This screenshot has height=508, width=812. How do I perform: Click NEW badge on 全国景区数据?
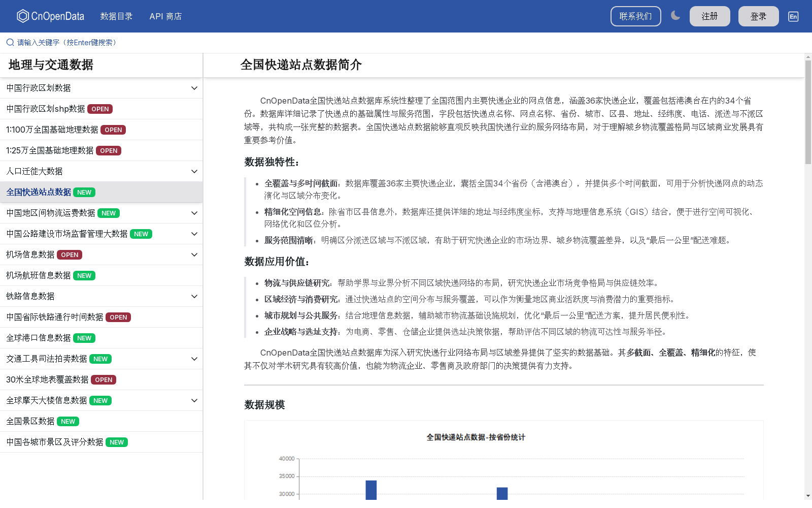68,421
